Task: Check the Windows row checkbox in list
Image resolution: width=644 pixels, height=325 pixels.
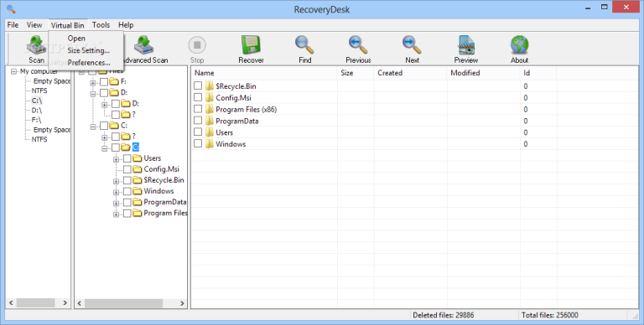Action: click(x=198, y=143)
